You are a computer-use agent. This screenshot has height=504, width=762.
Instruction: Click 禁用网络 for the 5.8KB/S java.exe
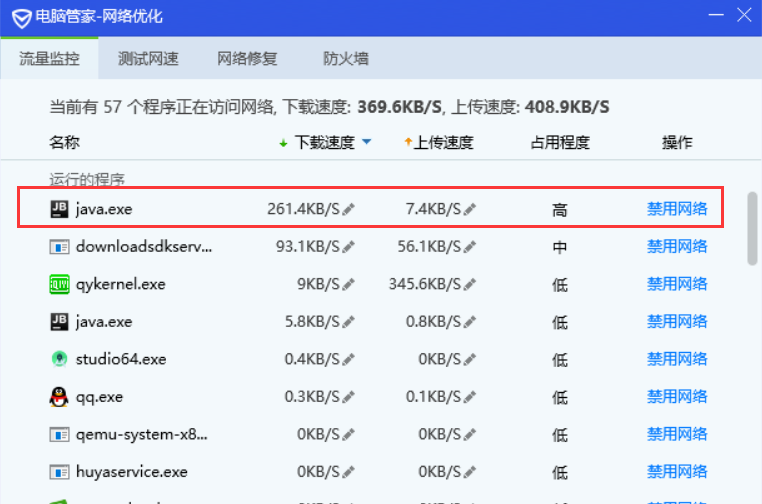(x=677, y=321)
